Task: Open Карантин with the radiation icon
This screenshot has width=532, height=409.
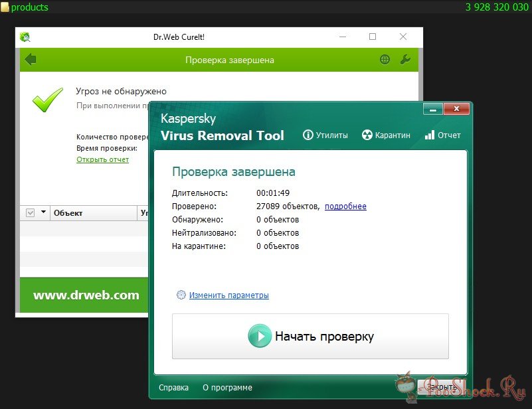Action: click(x=386, y=135)
